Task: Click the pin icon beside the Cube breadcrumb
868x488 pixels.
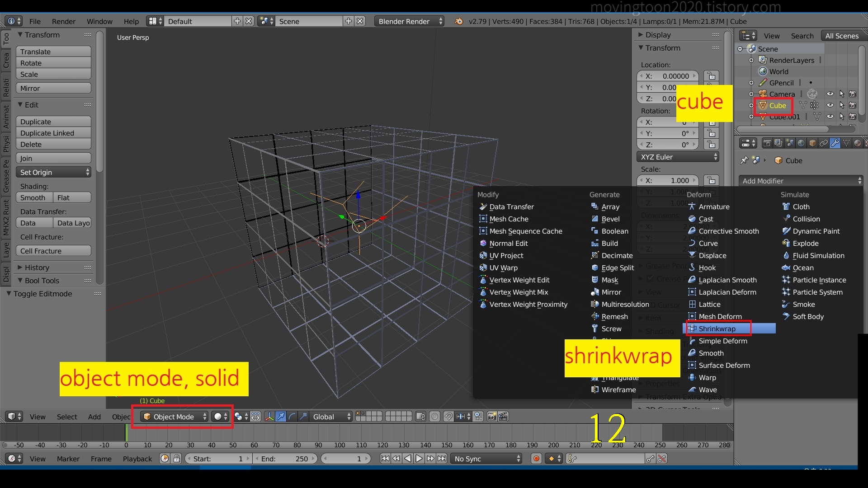Action: tap(744, 160)
